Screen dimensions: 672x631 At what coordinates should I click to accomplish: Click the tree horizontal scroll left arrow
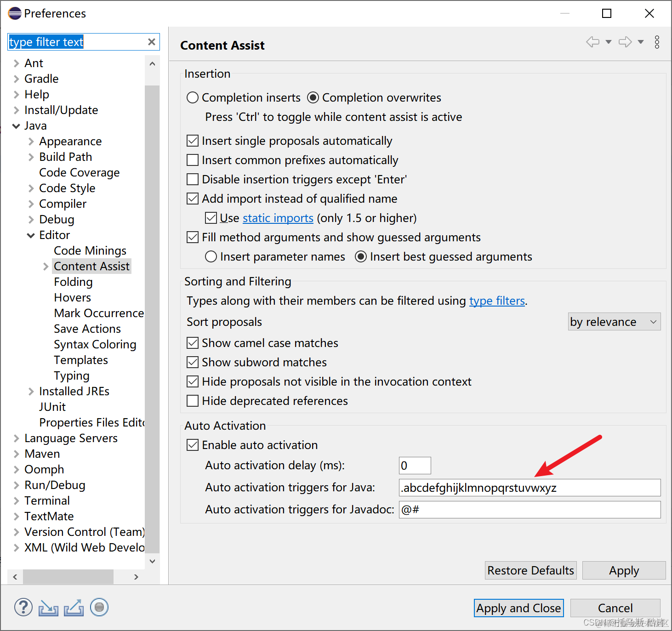click(15, 577)
